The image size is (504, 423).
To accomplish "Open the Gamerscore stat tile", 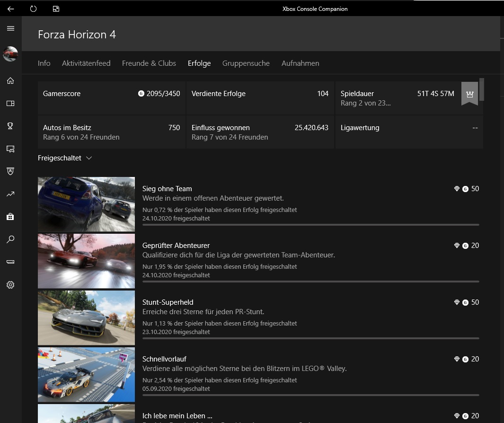I will [x=112, y=98].
